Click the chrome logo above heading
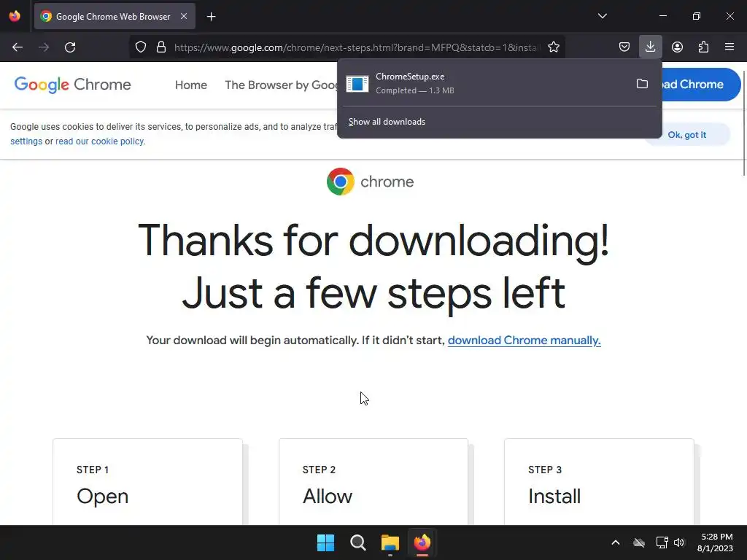Image resolution: width=747 pixels, height=560 pixels. coord(370,182)
